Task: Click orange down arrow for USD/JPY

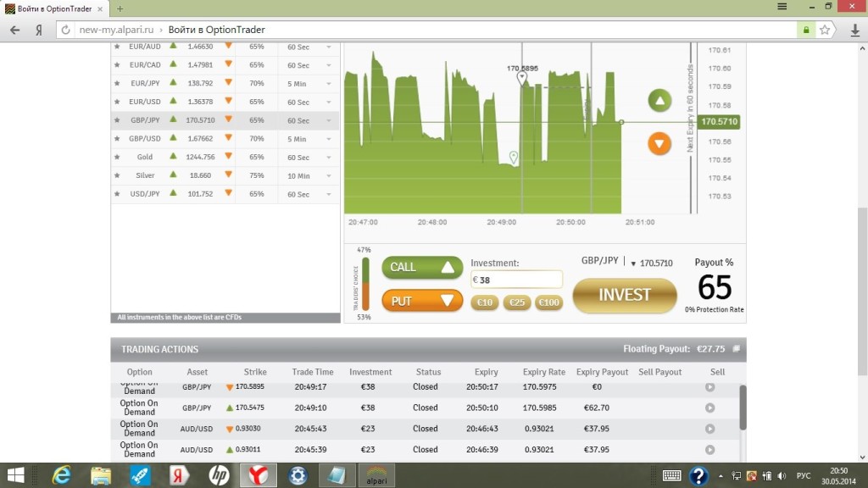Action: click(228, 193)
